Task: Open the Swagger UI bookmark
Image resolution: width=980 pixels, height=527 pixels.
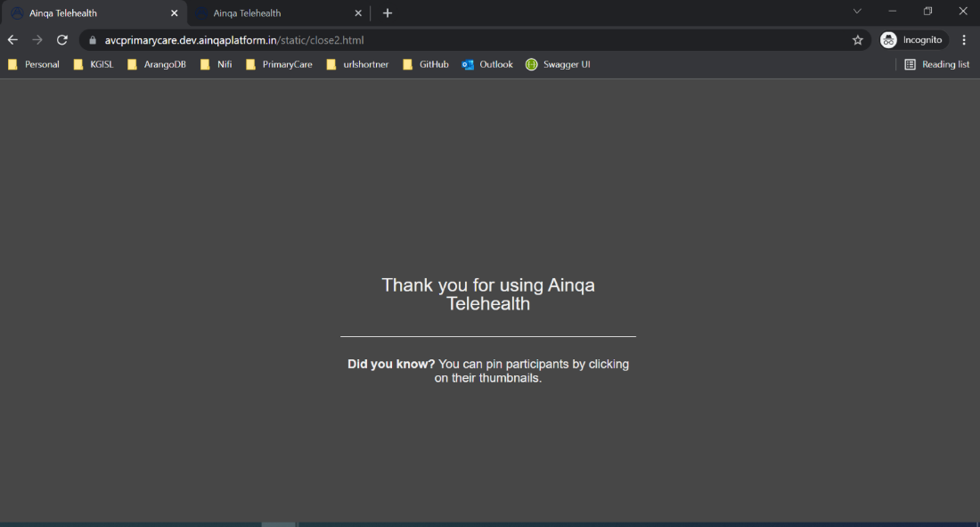Action: tap(558, 64)
